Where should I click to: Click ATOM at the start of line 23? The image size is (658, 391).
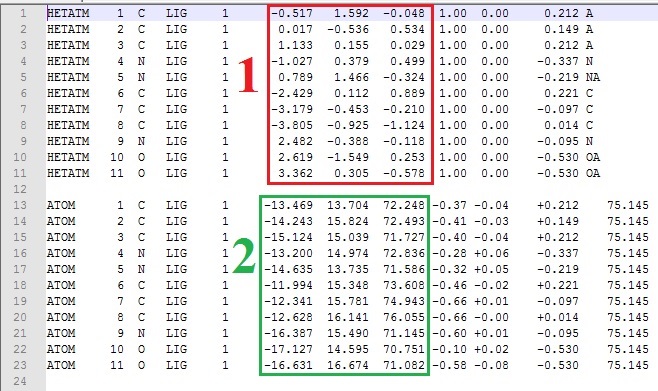click(x=61, y=365)
